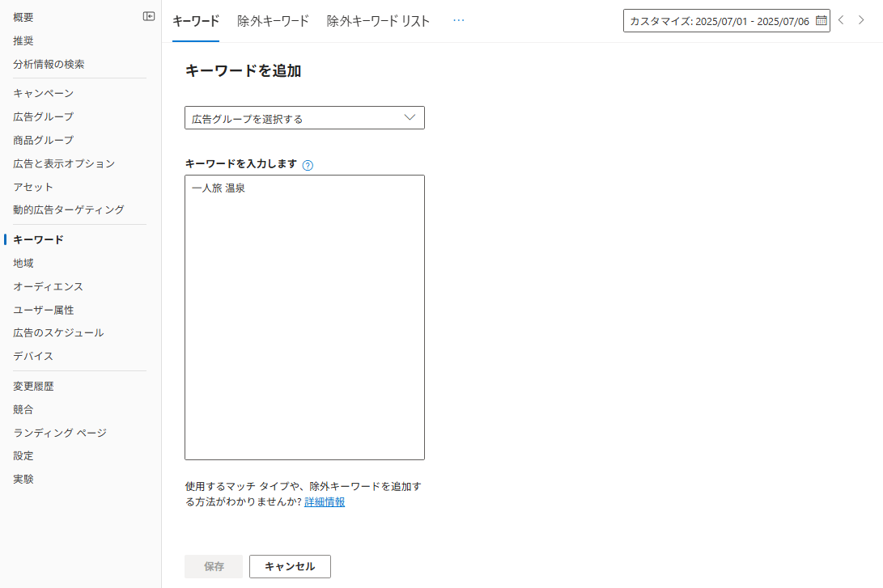Open アセット in the sidebar
This screenshot has height=588, width=883.
[32, 187]
